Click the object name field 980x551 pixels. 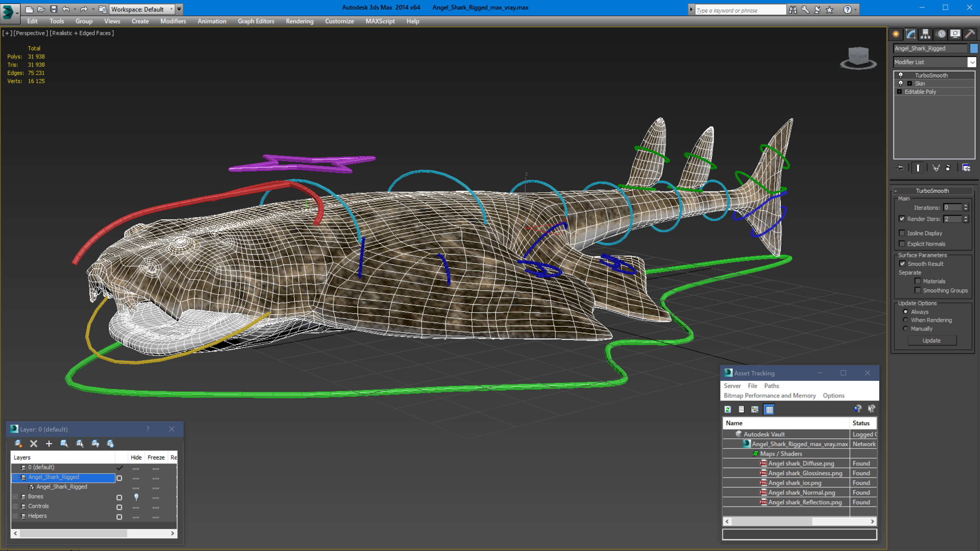click(930, 48)
